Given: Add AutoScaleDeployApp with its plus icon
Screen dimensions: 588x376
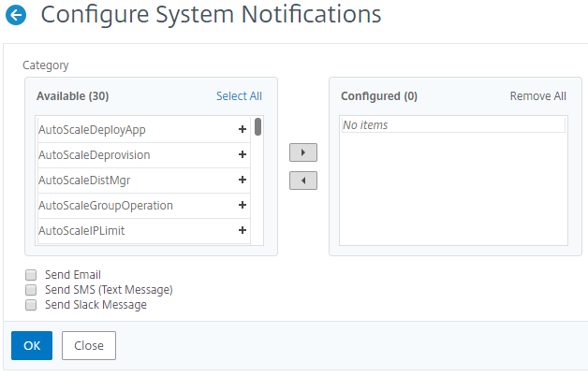Looking at the screenshot, I should click(x=243, y=129).
